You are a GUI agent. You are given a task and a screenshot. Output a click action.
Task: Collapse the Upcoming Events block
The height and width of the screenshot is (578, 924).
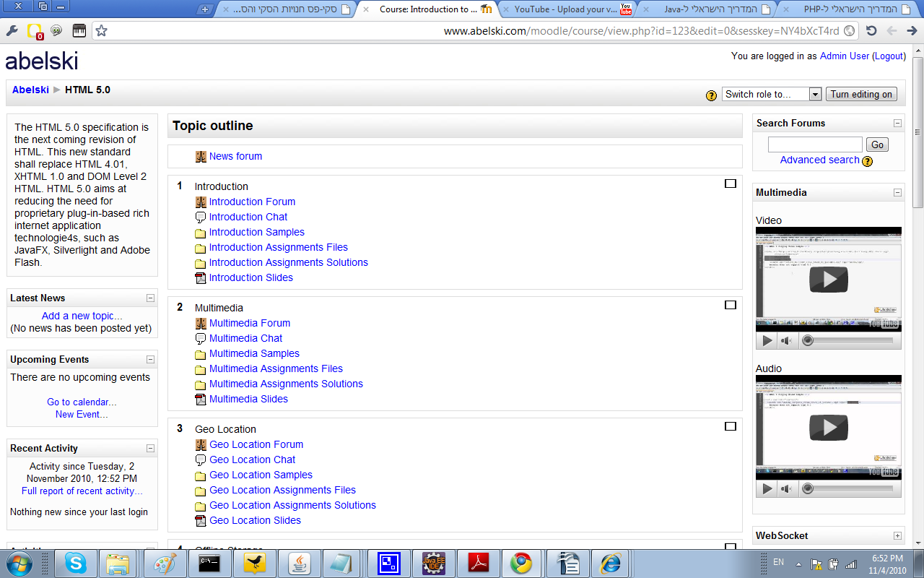pyautogui.click(x=150, y=359)
